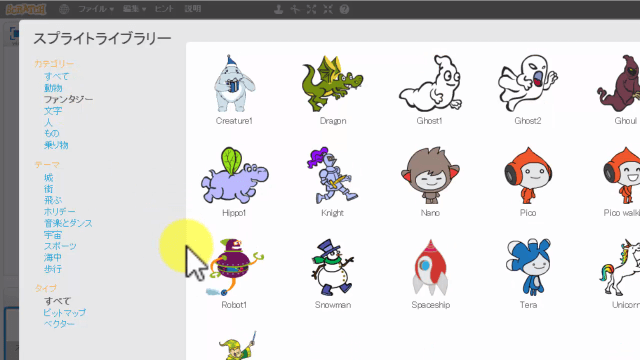
Task: Select the Unicorn sprite
Action: 621,274
